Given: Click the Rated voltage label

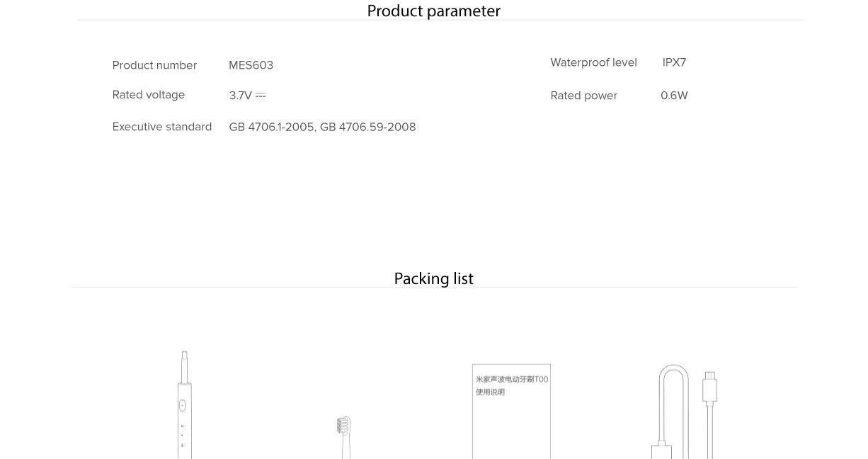Looking at the screenshot, I should (148, 95).
